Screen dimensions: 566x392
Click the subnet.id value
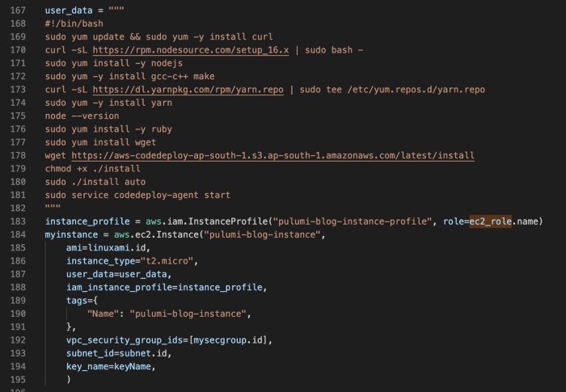149,352
